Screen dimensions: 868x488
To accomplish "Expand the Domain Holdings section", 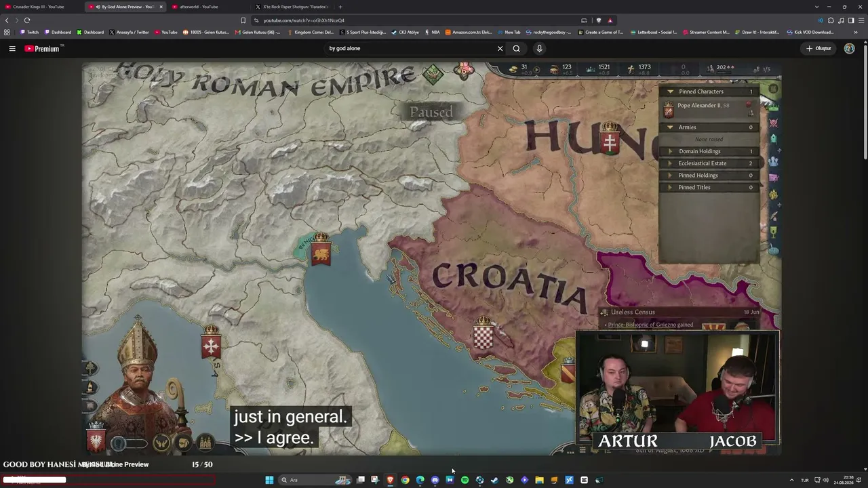I will point(709,151).
